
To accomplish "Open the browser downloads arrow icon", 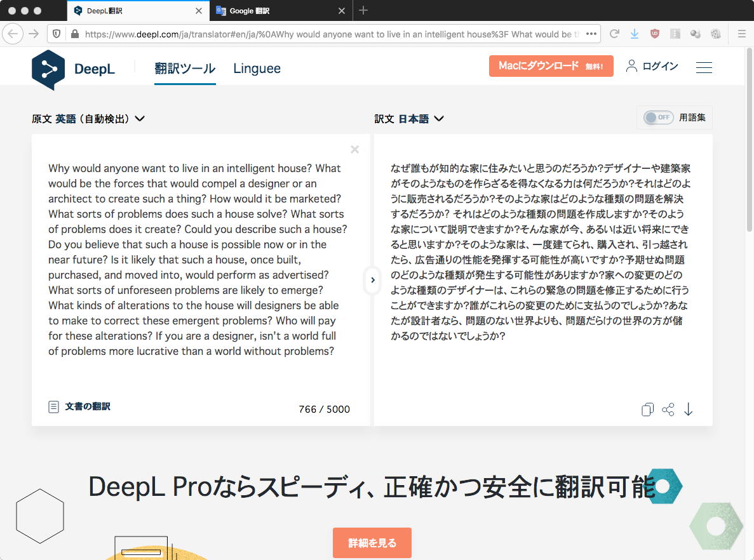I will click(x=635, y=34).
